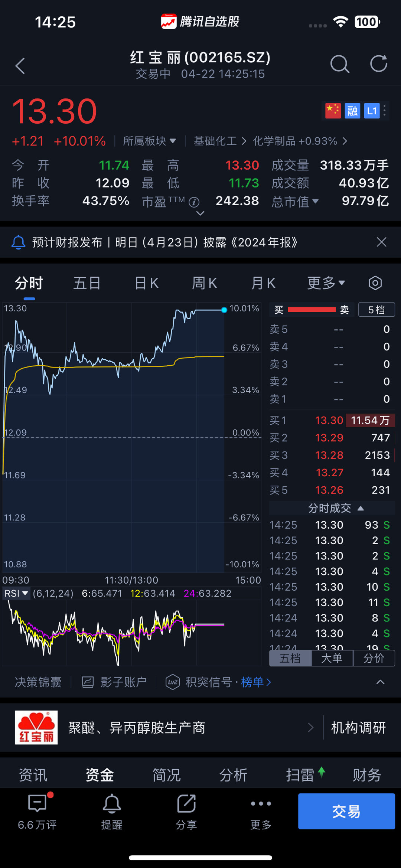Expand more quote details chevron
Image resolution: width=401 pixels, height=868 pixels.
(x=200, y=213)
